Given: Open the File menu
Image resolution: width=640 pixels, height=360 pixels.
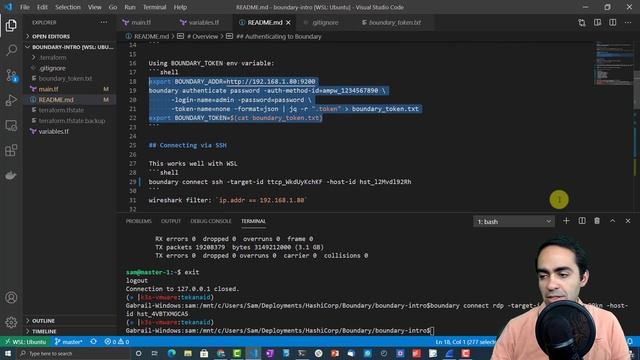Looking at the screenshot, I should click(25, 7).
